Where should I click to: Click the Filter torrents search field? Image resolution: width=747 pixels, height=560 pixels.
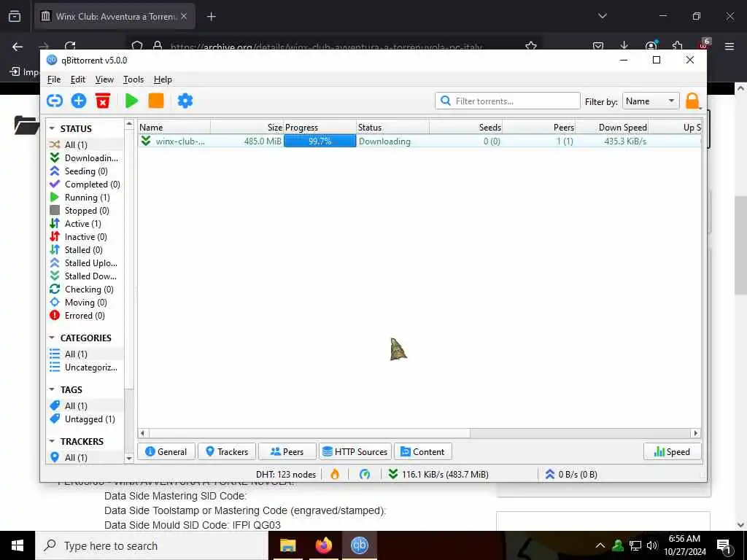(508, 101)
